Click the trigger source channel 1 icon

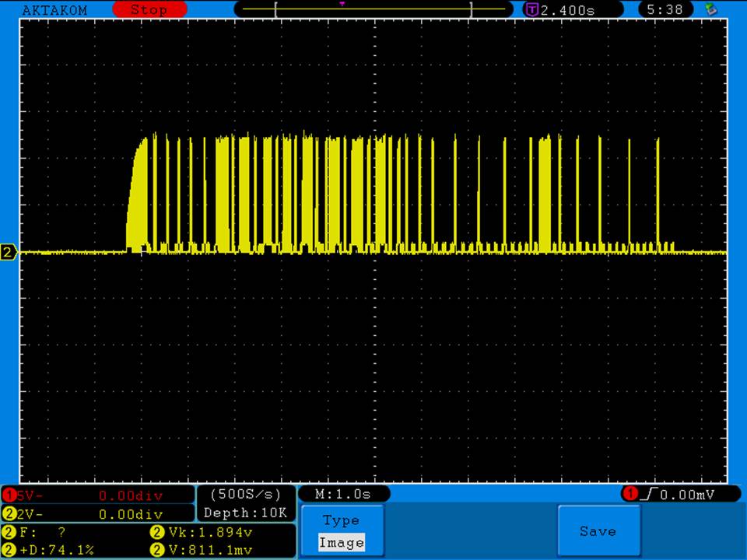pos(630,494)
